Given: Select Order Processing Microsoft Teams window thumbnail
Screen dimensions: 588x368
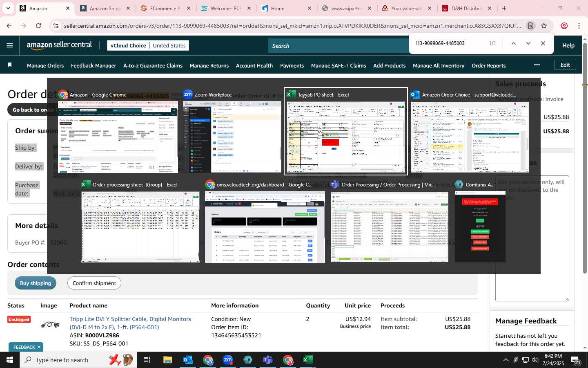Looking at the screenshot, I should (390, 222).
